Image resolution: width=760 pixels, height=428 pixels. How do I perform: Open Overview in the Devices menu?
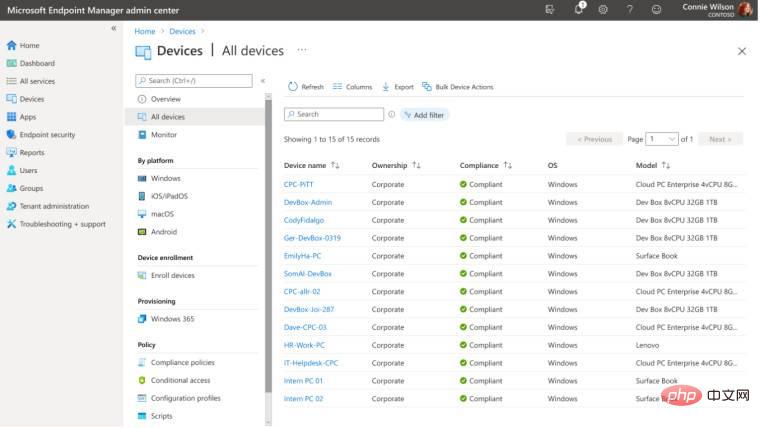(x=165, y=99)
